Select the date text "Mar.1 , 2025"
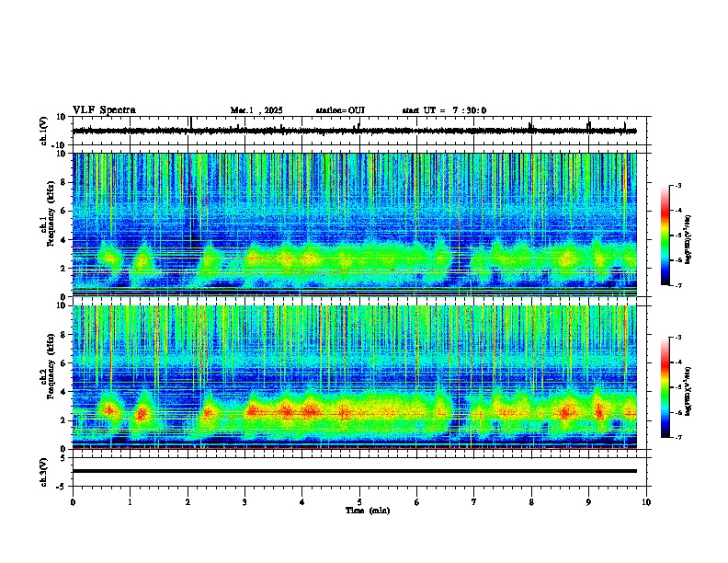This screenshot has height=563, width=728. coord(256,110)
